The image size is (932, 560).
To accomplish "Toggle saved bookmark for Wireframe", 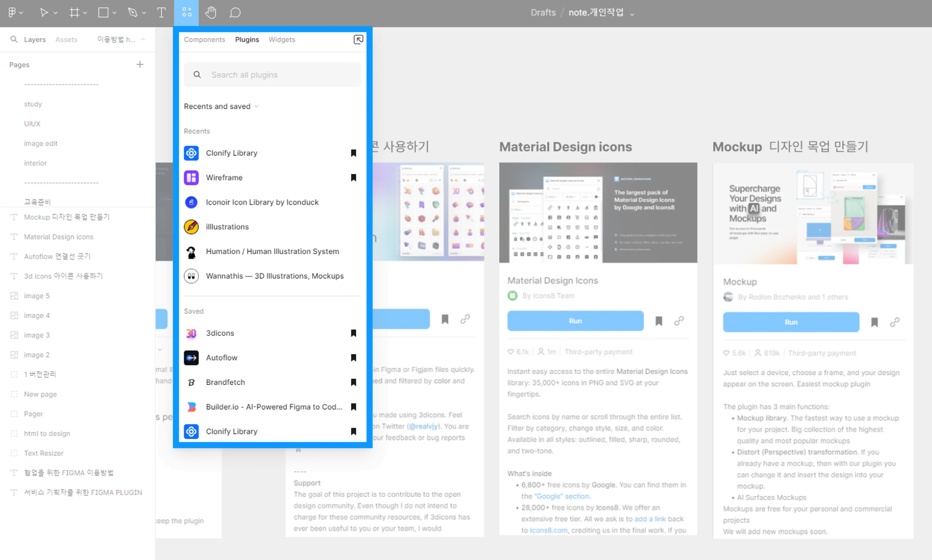I will tap(353, 177).
